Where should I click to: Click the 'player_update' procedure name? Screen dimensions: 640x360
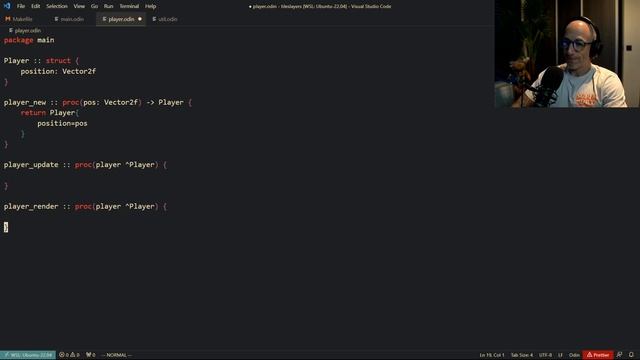click(x=31, y=165)
